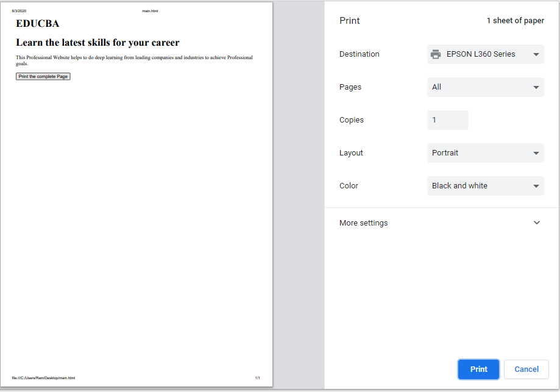Open the Destination dropdown arrow

pos(536,54)
